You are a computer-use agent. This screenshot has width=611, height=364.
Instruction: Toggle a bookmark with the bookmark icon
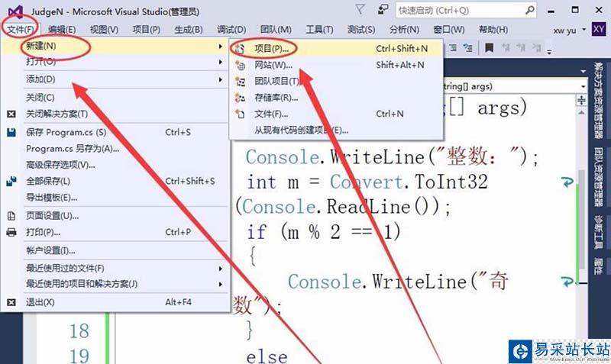tap(489, 48)
